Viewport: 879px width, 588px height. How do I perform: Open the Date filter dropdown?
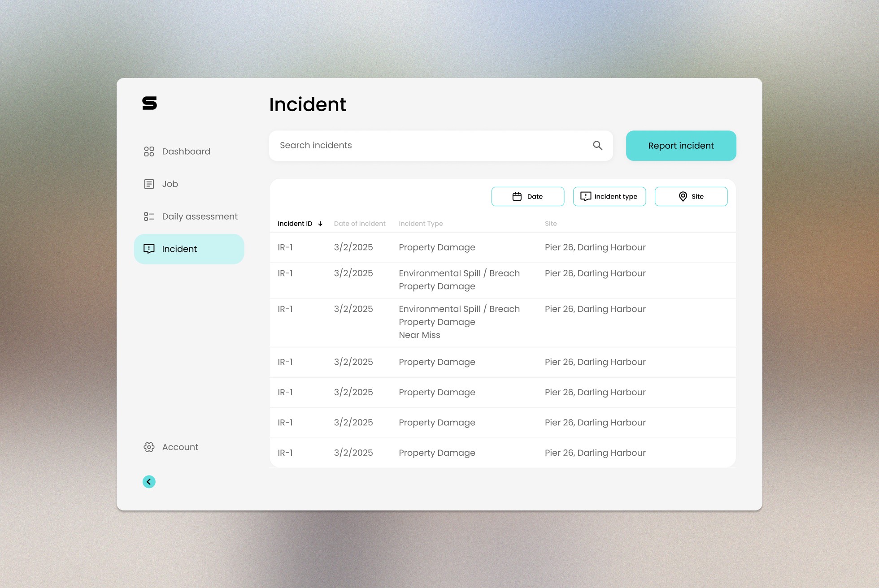(527, 196)
